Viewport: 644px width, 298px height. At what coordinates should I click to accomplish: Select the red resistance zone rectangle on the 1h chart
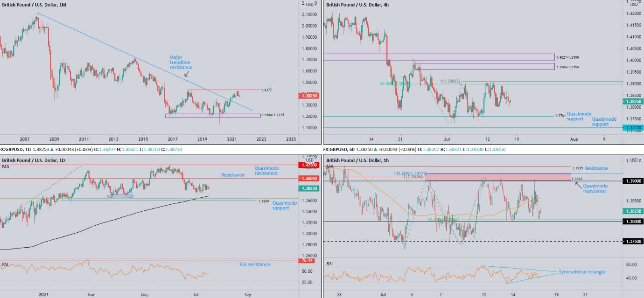[498, 177]
